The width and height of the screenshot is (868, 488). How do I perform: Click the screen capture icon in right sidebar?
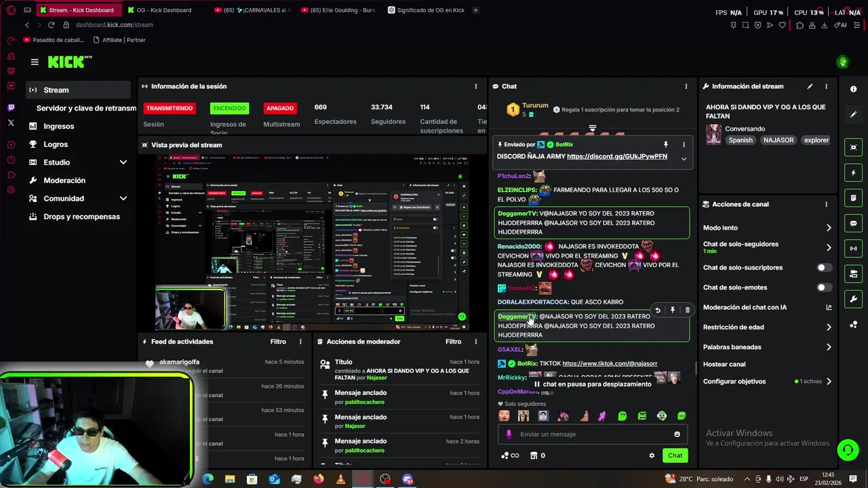pos(853,147)
